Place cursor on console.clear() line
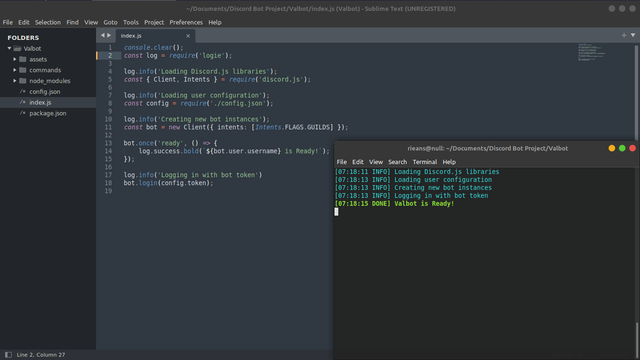The height and width of the screenshot is (360, 640). coord(153,48)
